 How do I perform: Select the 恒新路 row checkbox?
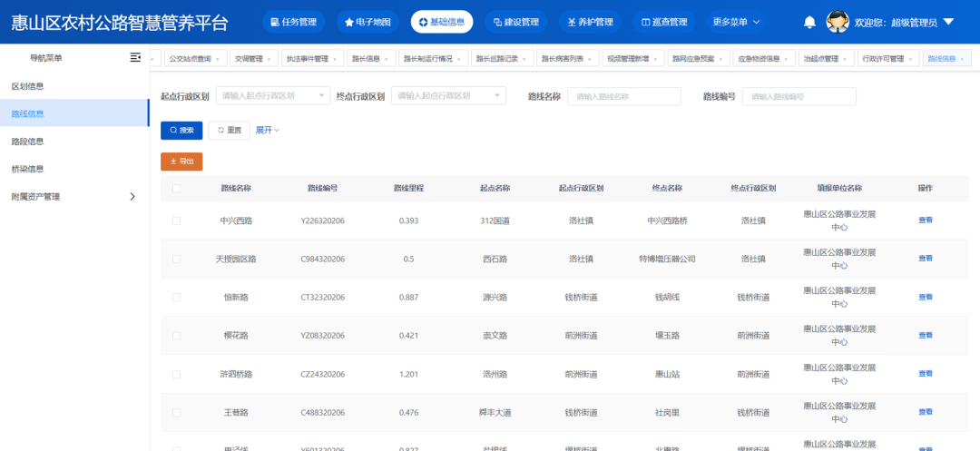[176, 298]
